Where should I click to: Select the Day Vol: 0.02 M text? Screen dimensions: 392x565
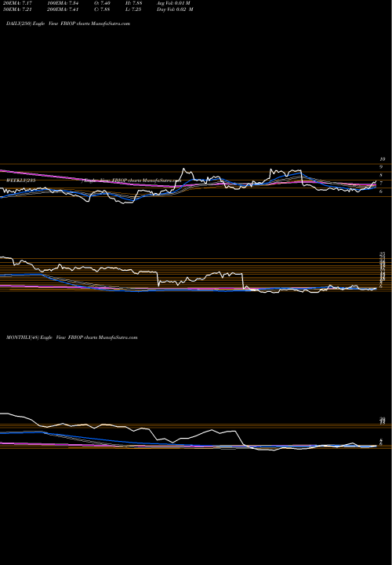click(175, 9)
